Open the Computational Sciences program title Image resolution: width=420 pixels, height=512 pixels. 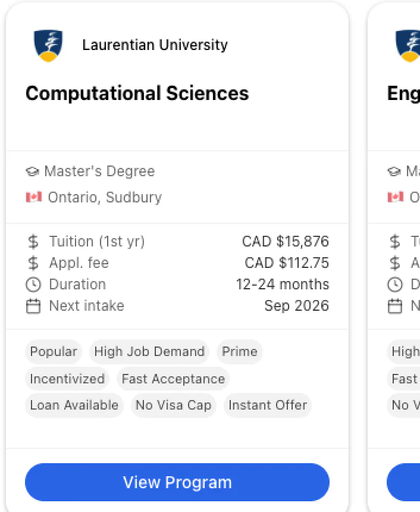click(x=137, y=93)
